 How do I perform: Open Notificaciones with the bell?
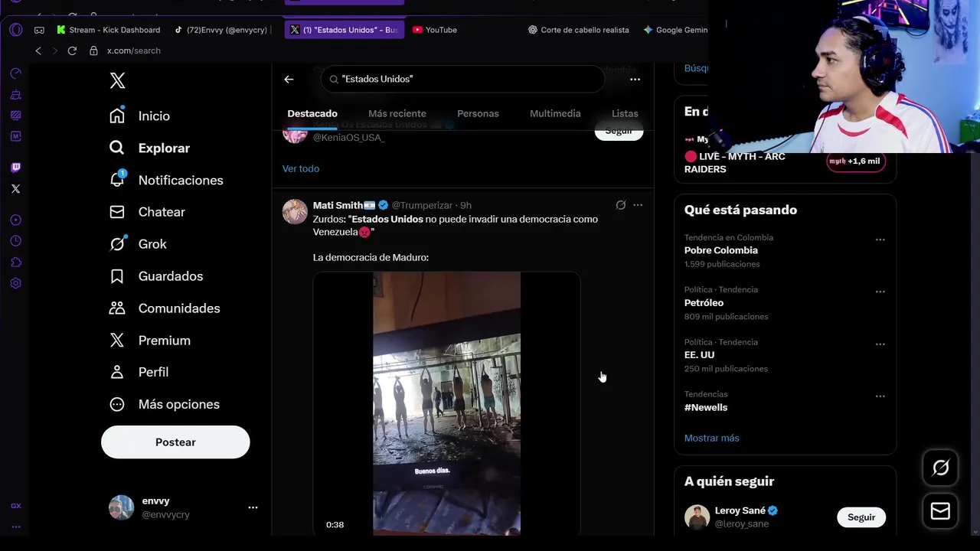coord(165,181)
